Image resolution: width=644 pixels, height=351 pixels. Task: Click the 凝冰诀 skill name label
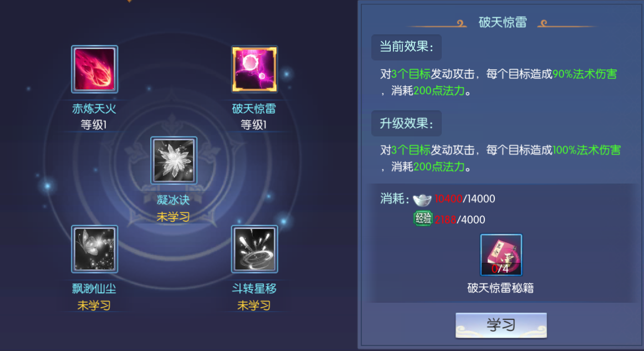point(173,200)
